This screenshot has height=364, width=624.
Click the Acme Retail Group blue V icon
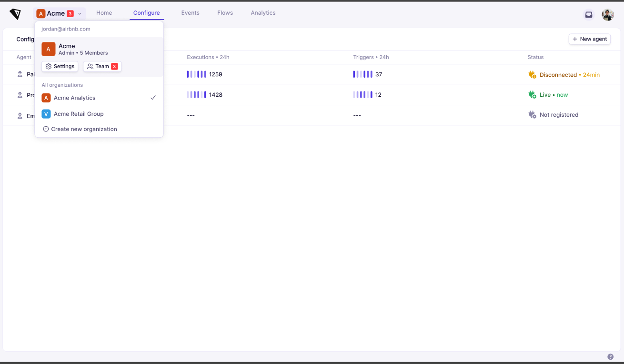(46, 114)
